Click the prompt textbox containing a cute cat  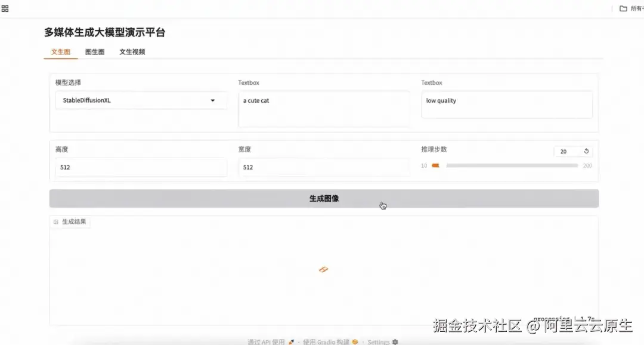pyautogui.click(x=324, y=109)
